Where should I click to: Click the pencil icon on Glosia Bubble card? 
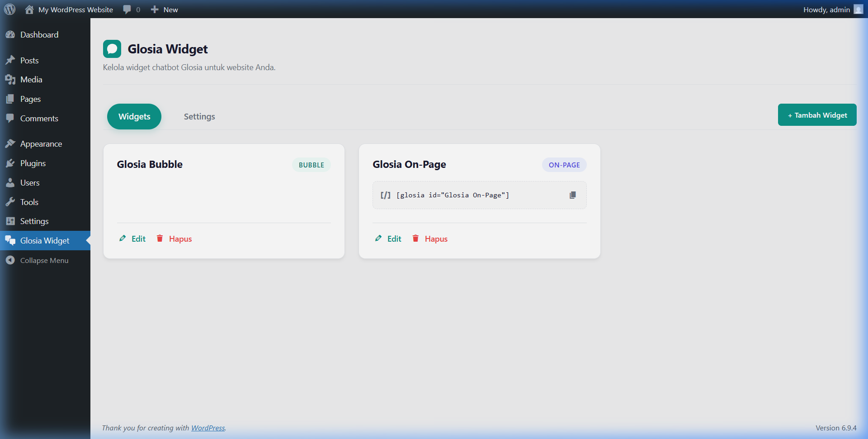tap(123, 239)
